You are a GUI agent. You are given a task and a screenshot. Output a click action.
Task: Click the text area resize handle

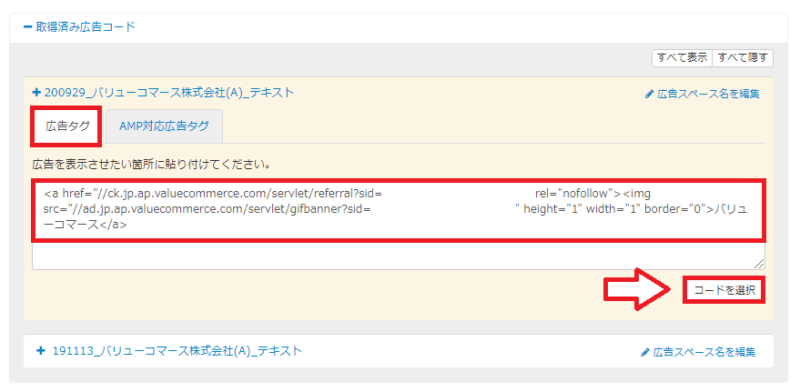tap(760, 264)
